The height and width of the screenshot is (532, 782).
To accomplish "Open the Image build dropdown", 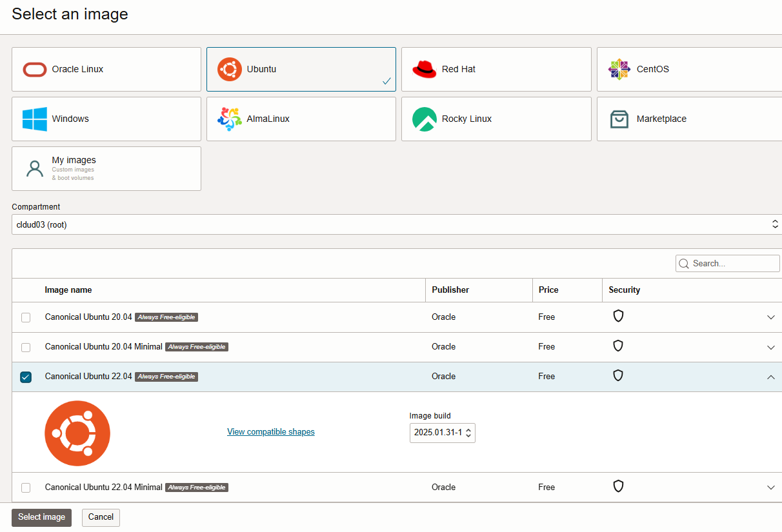I will pyautogui.click(x=443, y=433).
